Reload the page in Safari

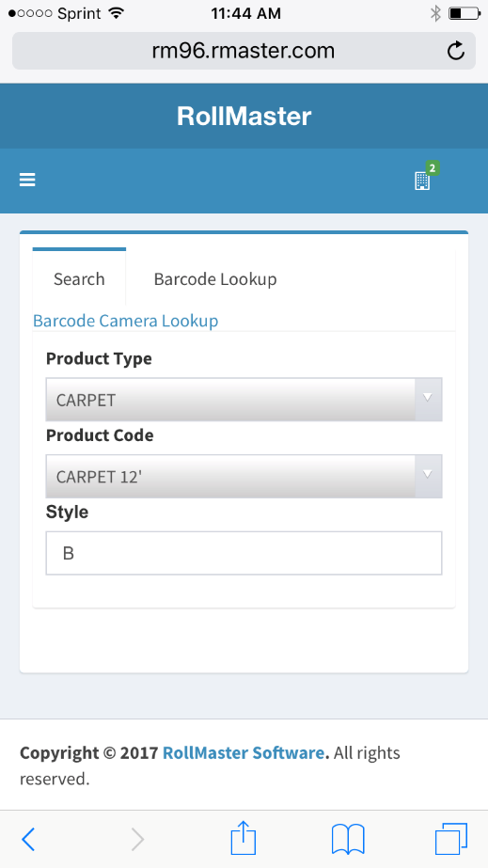pyautogui.click(x=455, y=51)
